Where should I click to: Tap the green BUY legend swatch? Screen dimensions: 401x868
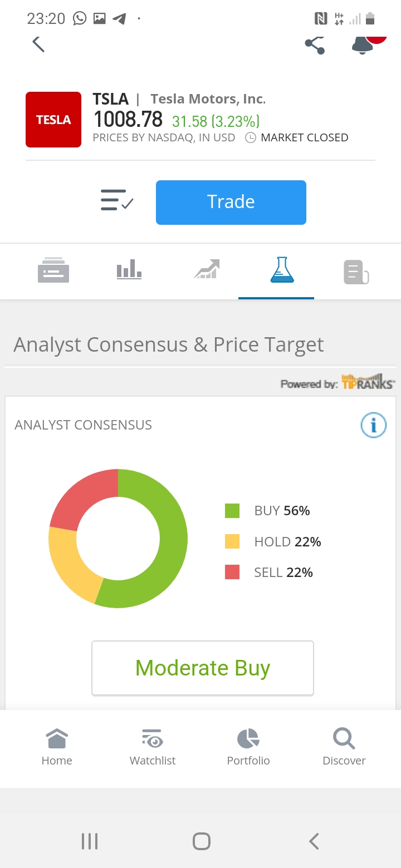232,511
